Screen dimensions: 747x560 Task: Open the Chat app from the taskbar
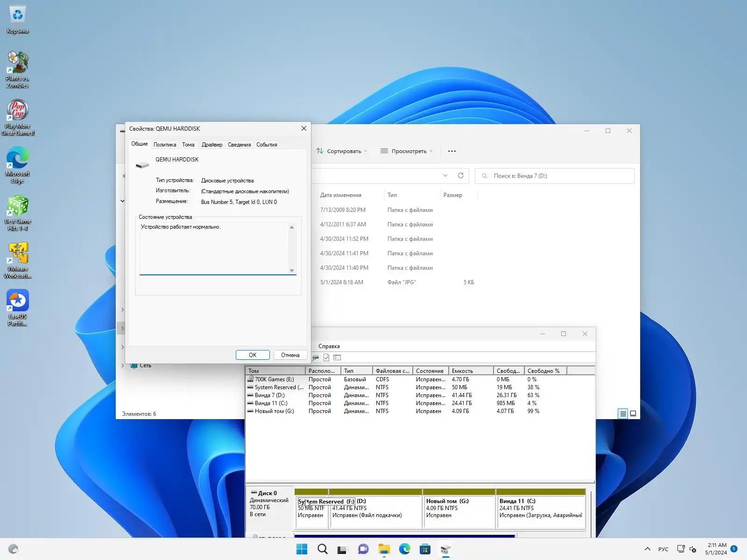tap(364, 549)
